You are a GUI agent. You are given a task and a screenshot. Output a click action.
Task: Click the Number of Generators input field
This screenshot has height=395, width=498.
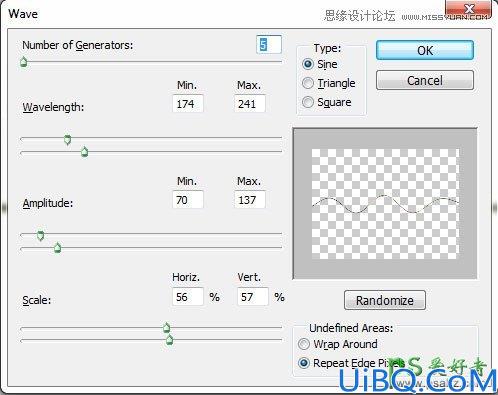269,45
